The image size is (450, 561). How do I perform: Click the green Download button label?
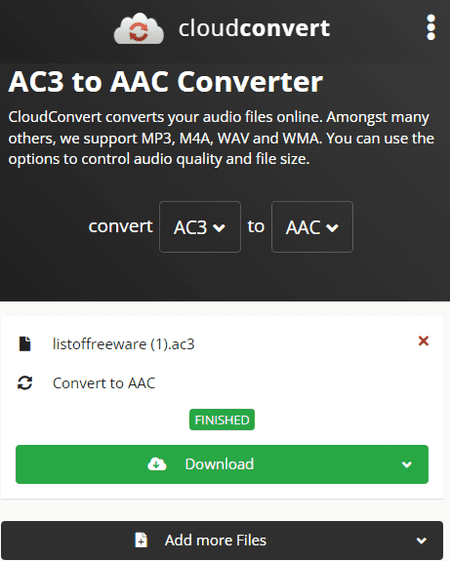pos(219,464)
